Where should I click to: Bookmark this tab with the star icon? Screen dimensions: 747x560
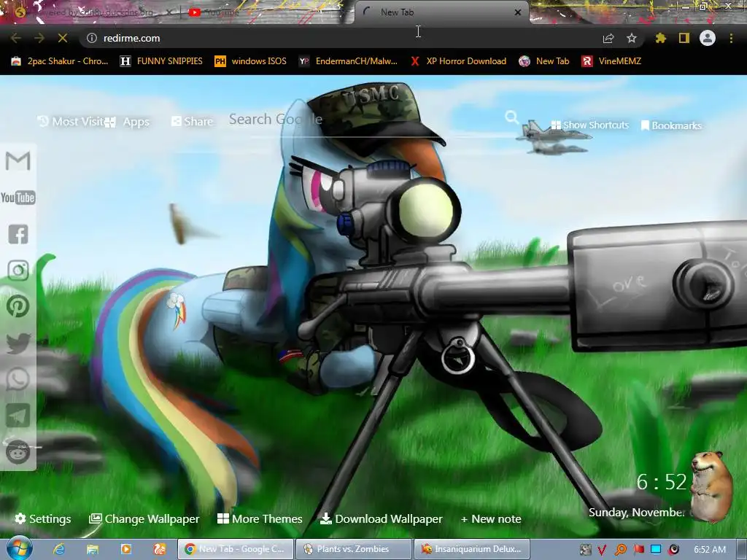(x=632, y=38)
